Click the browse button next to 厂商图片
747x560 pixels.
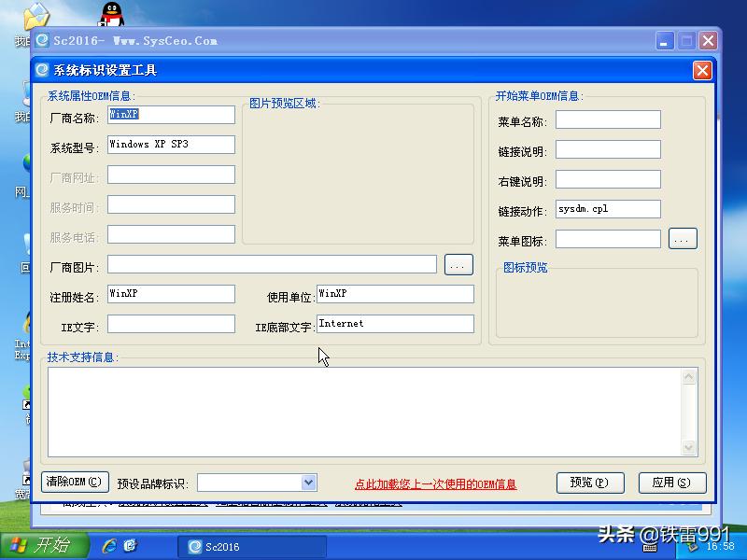pos(458,264)
